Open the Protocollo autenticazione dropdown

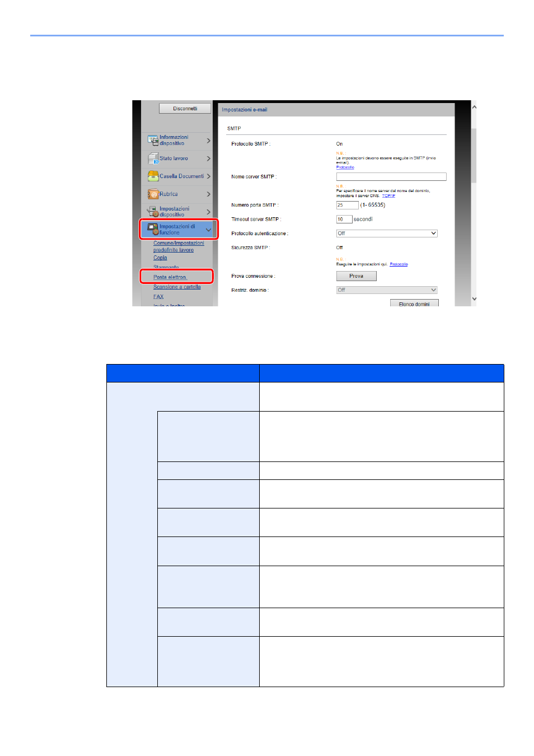pos(387,234)
